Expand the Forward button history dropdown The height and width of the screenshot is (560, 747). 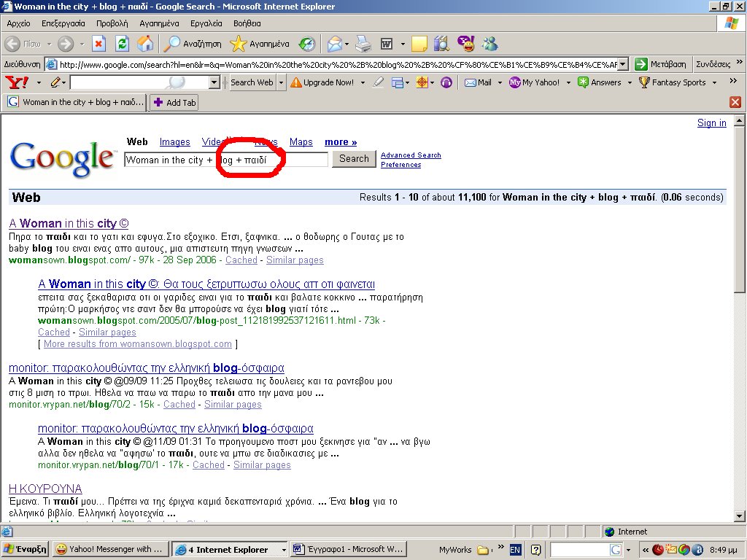[82, 44]
